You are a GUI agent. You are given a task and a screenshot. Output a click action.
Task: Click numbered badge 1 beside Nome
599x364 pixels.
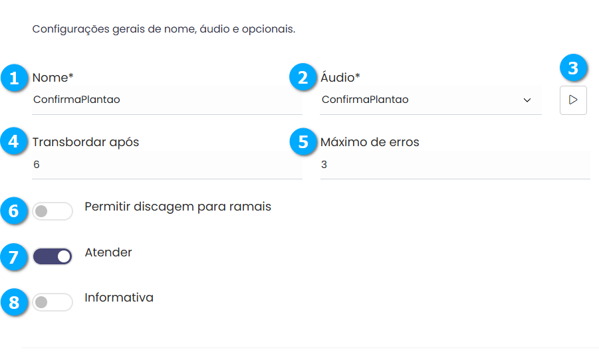(x=13, y=78)
